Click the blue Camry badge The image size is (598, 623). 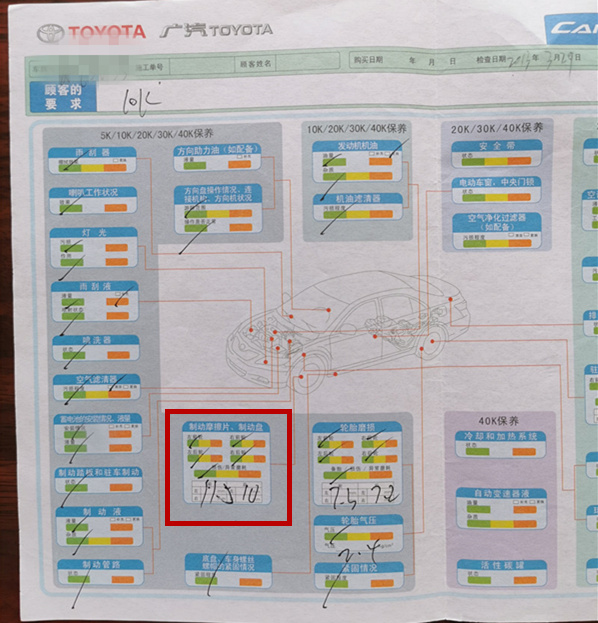pyautogui.click(x=572, y=29)
